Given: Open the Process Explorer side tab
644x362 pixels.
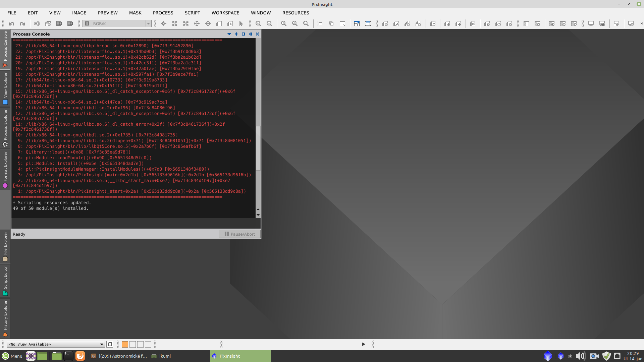Looking at the screenshot, I should click(5, 128).
